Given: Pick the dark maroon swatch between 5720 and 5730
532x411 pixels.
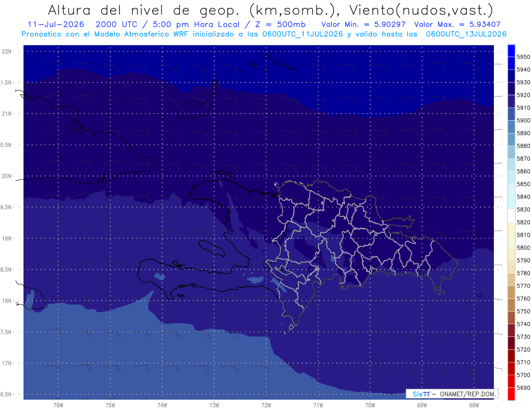Looking at the screenshot, I should (x=511, y=343).
